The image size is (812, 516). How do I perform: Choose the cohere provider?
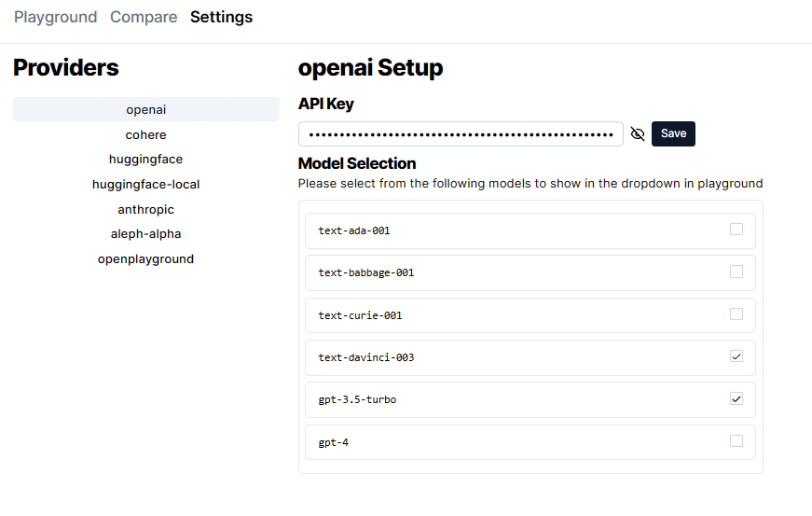click(146, 134)
